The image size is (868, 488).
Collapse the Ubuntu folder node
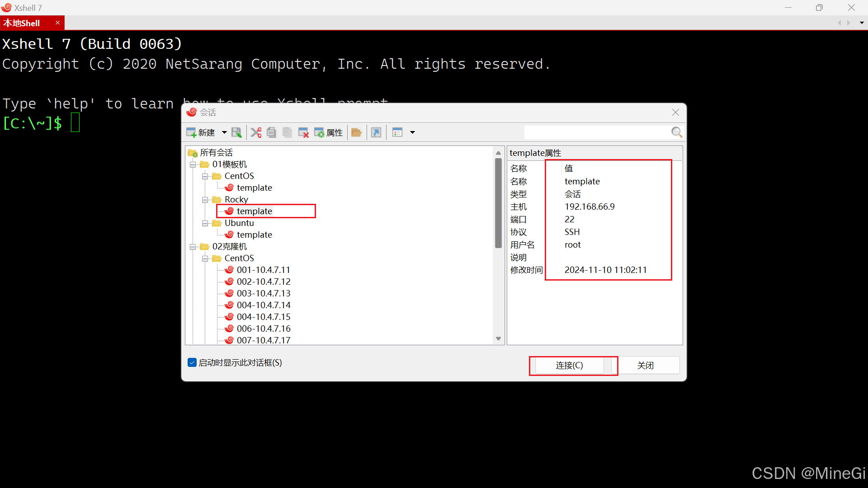tap(205, 223)
